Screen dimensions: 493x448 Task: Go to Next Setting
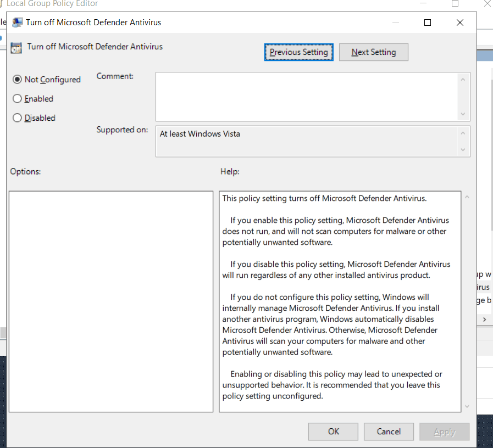pyautogui.click(x=374, y=52)
